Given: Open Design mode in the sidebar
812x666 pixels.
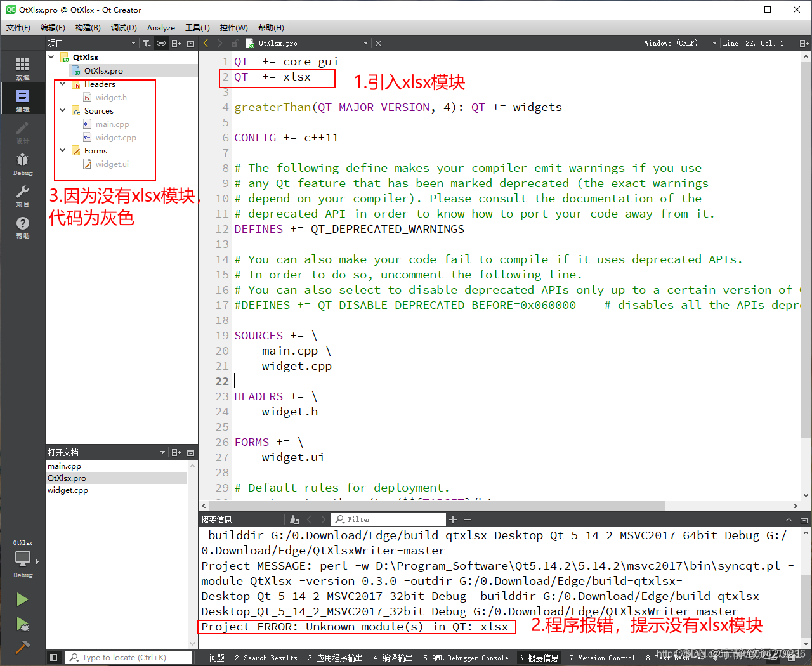Looking at the screenshot, I should [22, 131].
